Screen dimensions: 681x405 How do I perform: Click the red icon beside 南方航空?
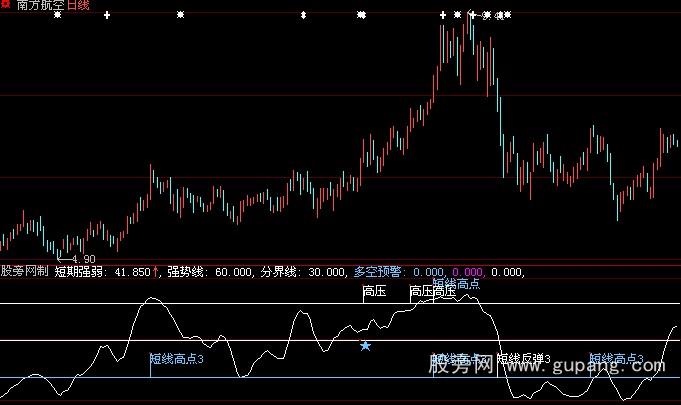pyautogui.click(x=6, y=5)
